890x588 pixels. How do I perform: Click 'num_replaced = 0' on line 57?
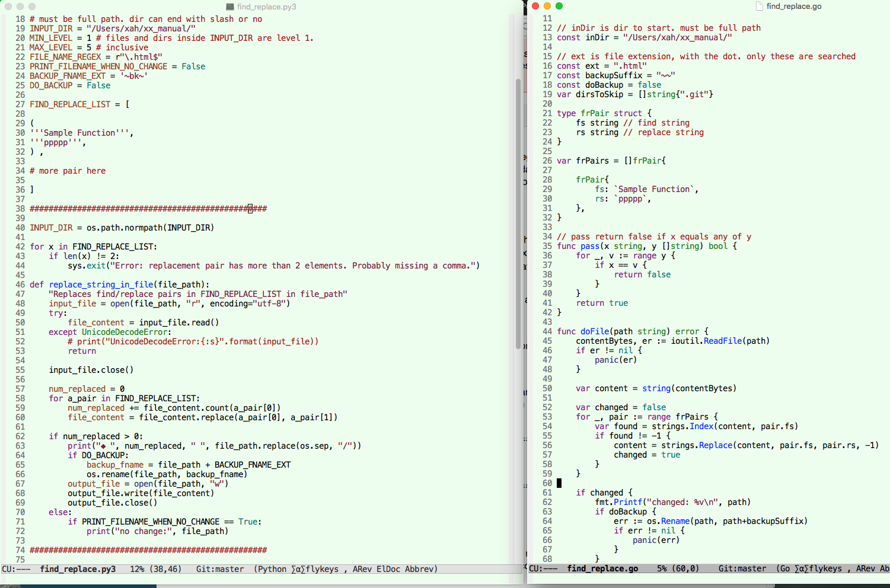[x=87, y=389]
